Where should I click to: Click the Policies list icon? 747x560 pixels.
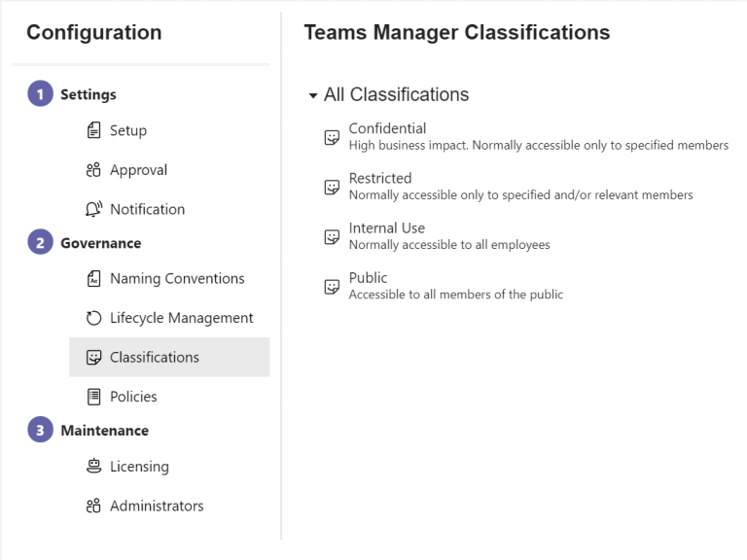pyautogui.click(x=94, y=397)
